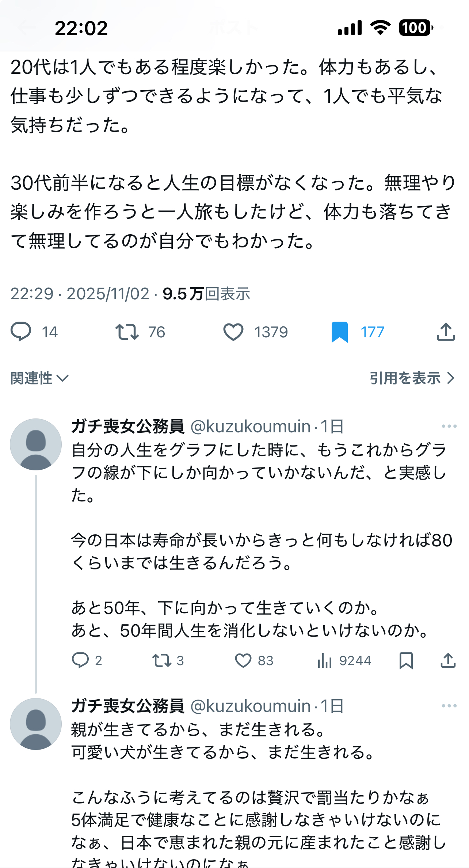Open 引用を表示 to view quotes
Screen dimensions: 469x868
(412, 378)
